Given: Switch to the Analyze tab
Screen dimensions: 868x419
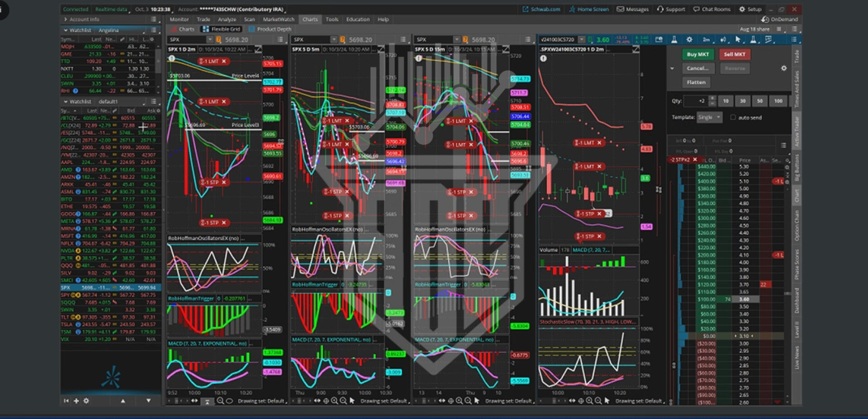Looking at the screenshot, I should pyautogui.click(x=227, y=19).
